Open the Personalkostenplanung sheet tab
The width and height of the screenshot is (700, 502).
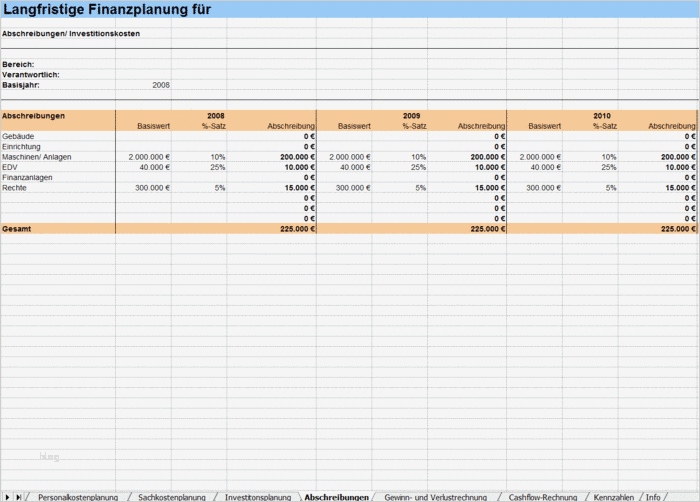coord(78,497)
